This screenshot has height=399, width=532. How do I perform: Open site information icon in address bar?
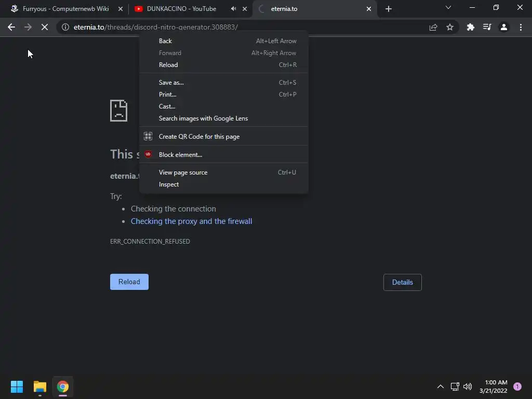(65, 27)
